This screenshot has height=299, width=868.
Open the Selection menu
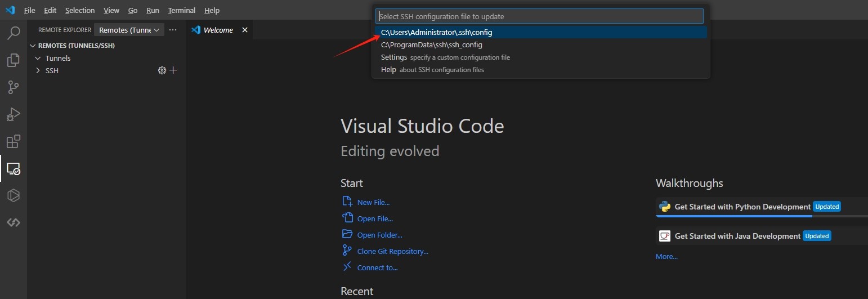(80, 10)
